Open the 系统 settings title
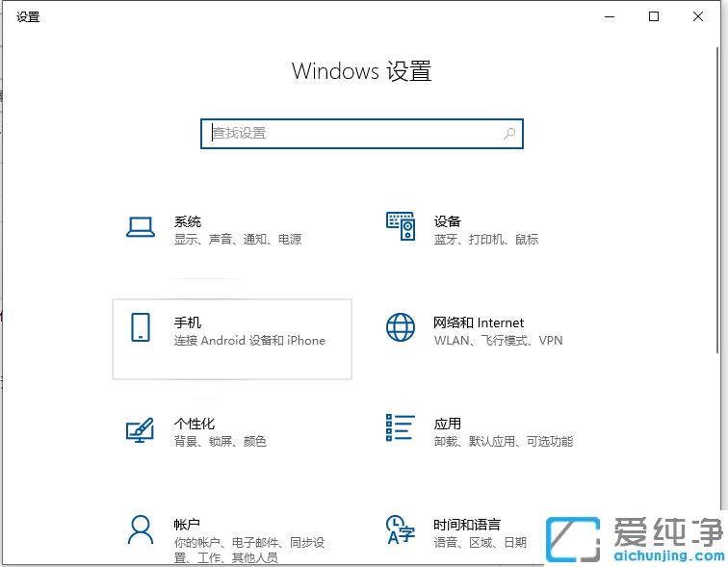The image size is (728, 567). point(188,221)
